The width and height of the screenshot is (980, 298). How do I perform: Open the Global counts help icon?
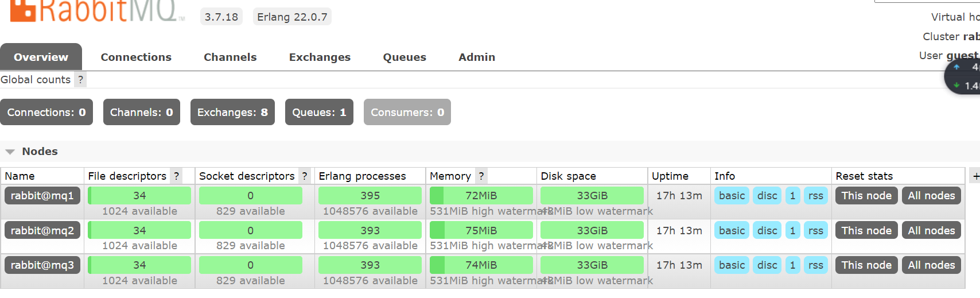pos(81,80)
